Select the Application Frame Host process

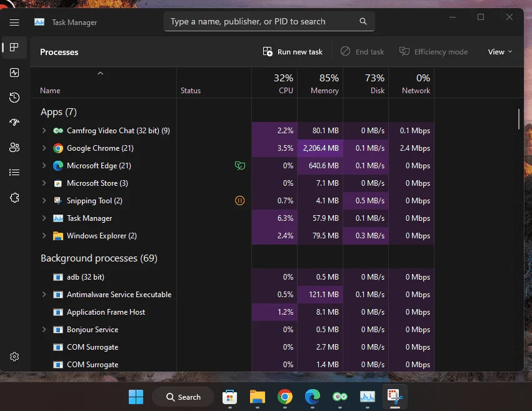click(233, 312)
